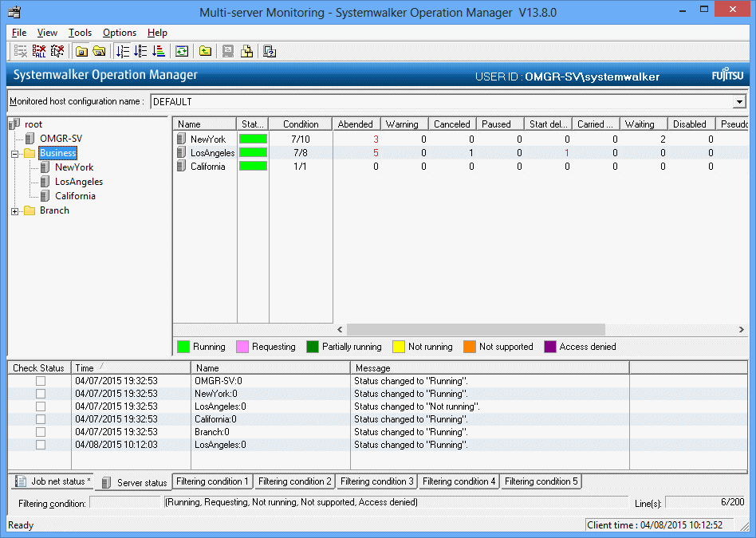This screenshot has height=538, width=756.
Task: Sort by status color toolbar icon
Action: (x=159, y=51)
